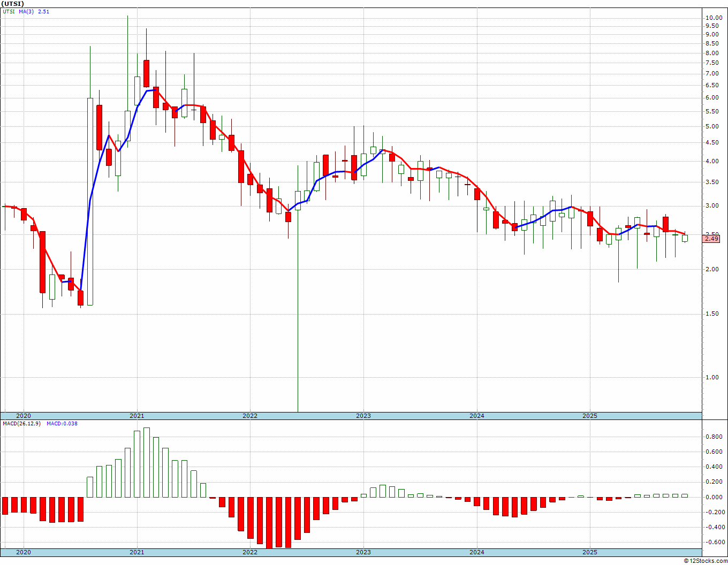Screen dimensions: 728x565
Task: Select the MACD:0.038 value readout
Action: click(x=62, y=424)
